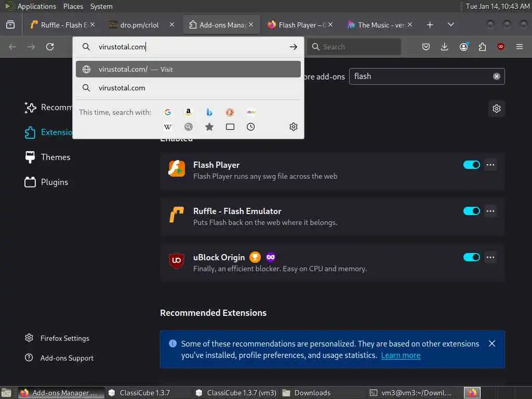Viewport: 532px width, 399px height.
Task: Click the go arrow in the address bar
Action: click(294, 47)
